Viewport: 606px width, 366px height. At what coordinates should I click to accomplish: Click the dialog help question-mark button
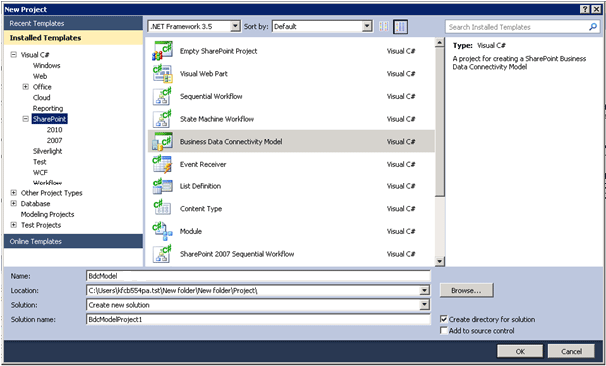pos(586,9)
